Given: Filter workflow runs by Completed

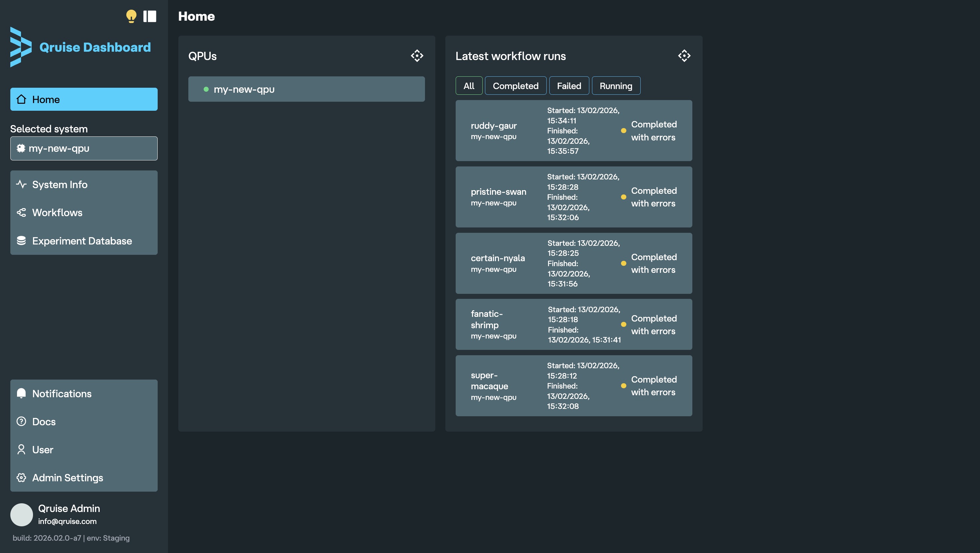Looking at the screenshot, I should 515,86.
